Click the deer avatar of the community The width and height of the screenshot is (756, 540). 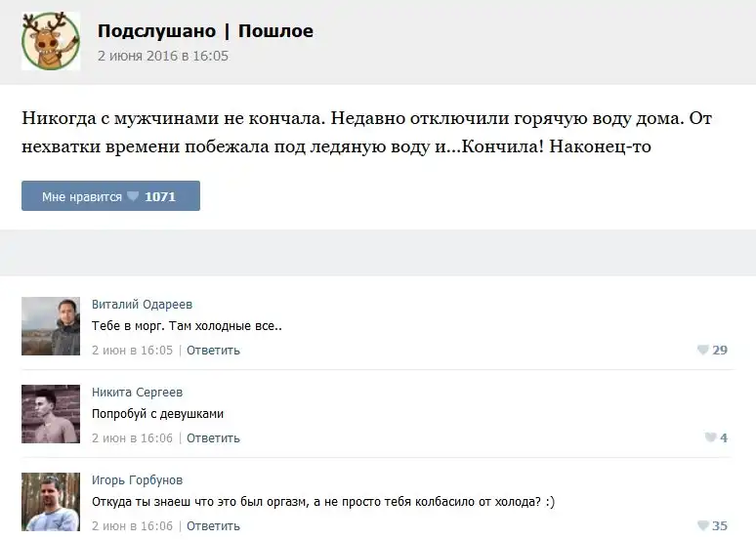pos(51,42)
